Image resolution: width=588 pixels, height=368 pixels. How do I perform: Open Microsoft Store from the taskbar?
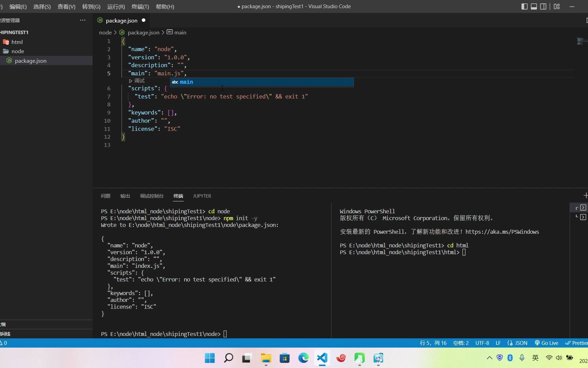(284, 358)
